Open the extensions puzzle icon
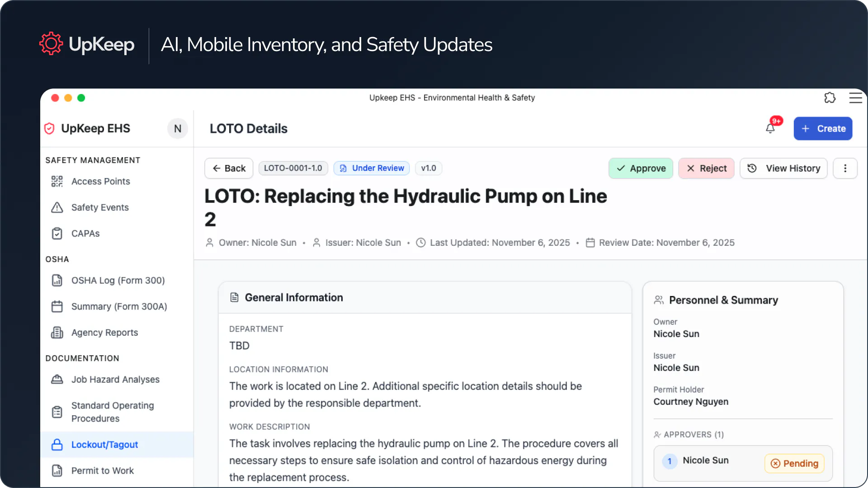This screenshot has height=488, width=868. (830, 98)
